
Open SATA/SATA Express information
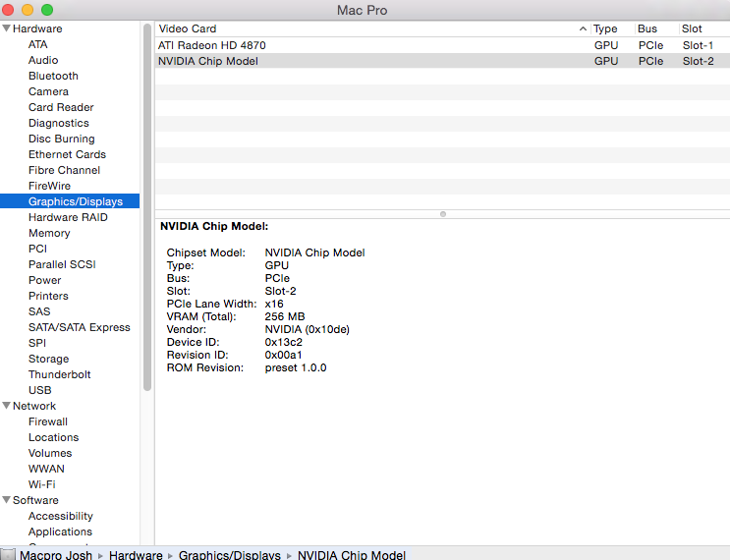pos(80,327)
